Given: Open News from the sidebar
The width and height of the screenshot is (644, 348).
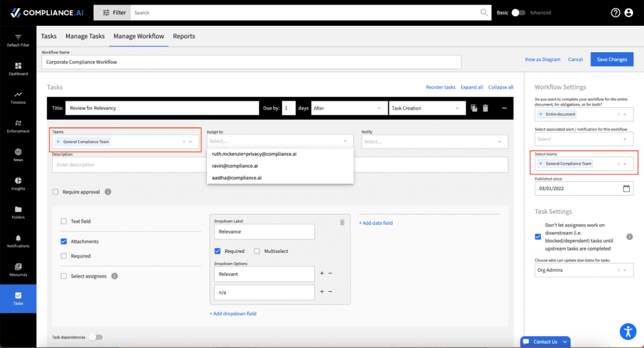Looking at the screenshot, I should tap(18, 155).
